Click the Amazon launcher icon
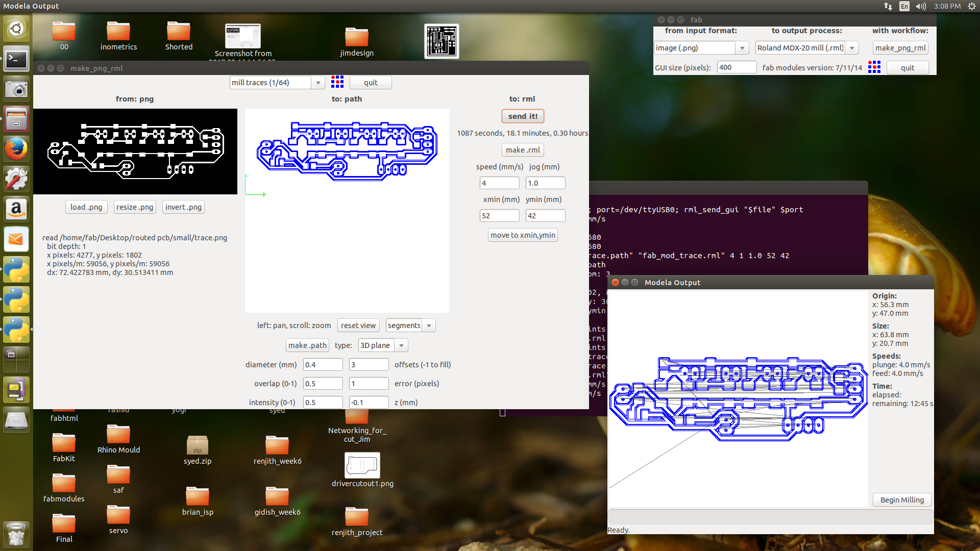 pos(16,209)
